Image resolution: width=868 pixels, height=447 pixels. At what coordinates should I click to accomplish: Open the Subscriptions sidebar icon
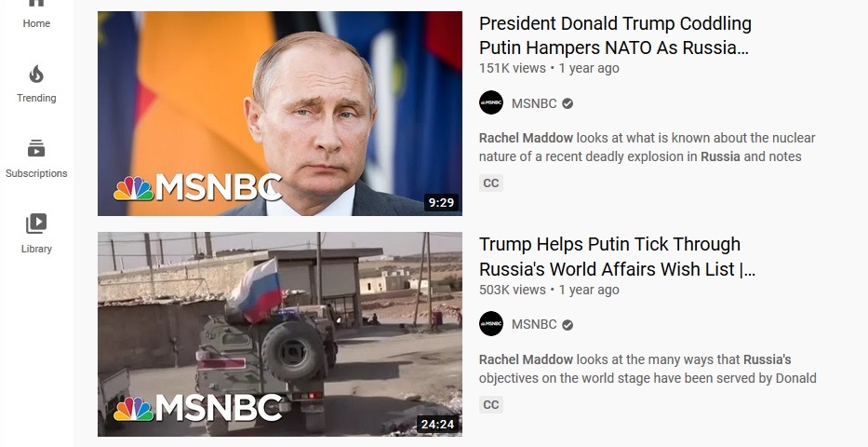pos(36,148)
